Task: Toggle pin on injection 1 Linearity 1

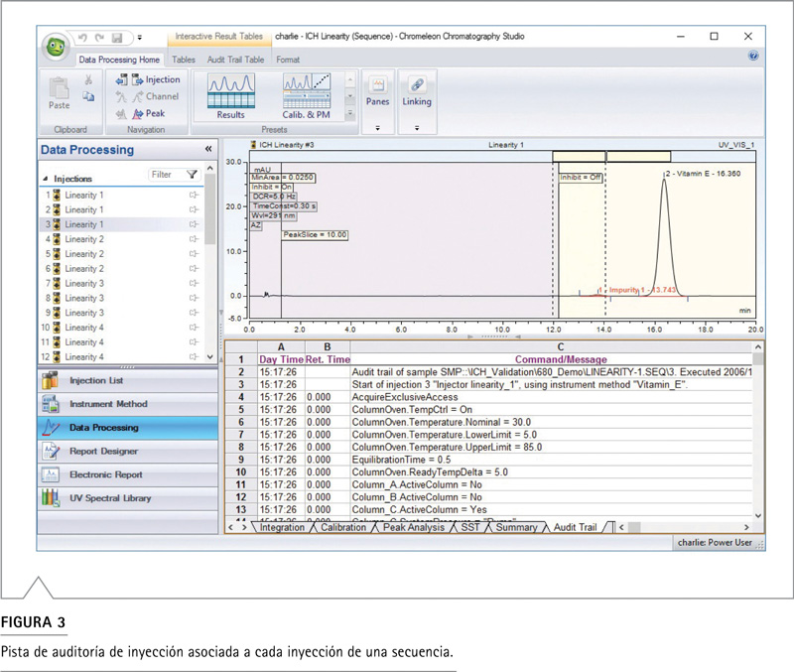Action: coord(194,195)
